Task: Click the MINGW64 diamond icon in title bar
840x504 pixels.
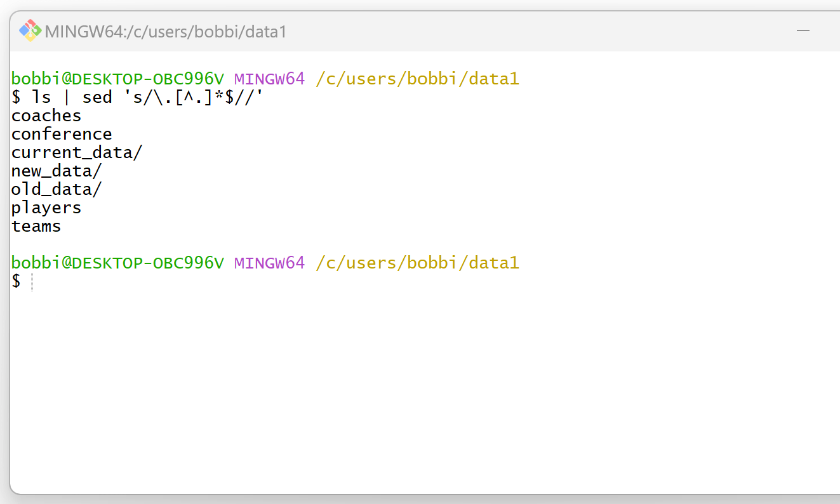Action: (x=29, y=30)
